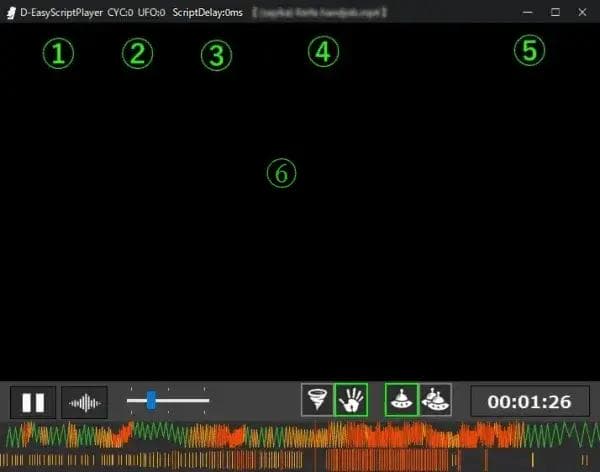Click the circled number 6 in video area
This screenshot has height=472, width=600.
click(x=282, y=173)
